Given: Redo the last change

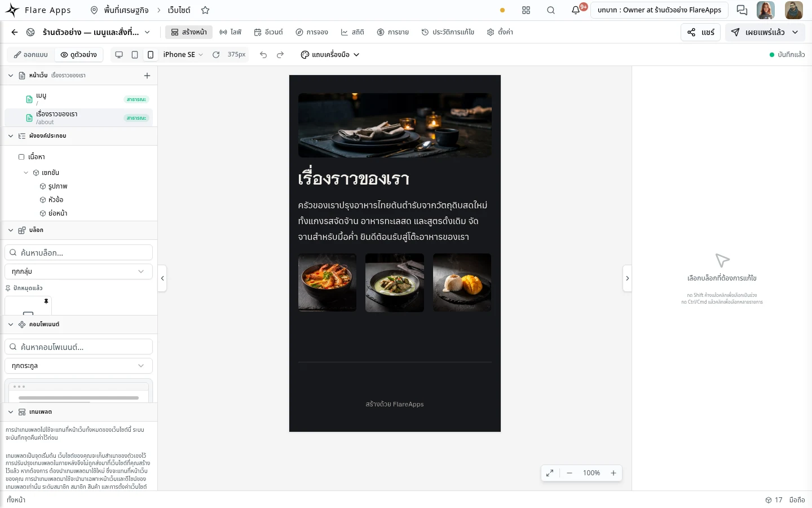Looking at the screenshot, I should (280, 55).
